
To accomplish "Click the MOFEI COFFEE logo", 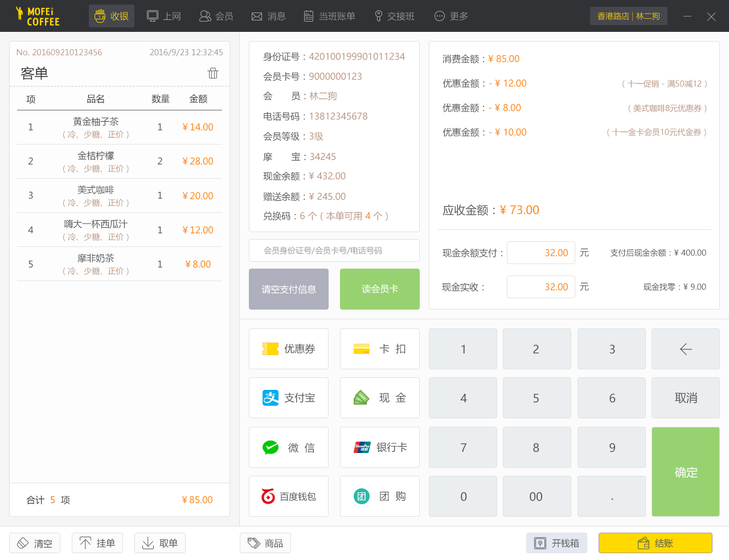I will [38, 16].
